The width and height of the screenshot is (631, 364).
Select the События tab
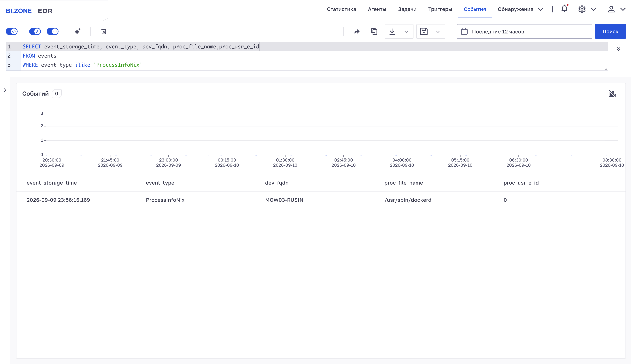click(x=475, y=9)
